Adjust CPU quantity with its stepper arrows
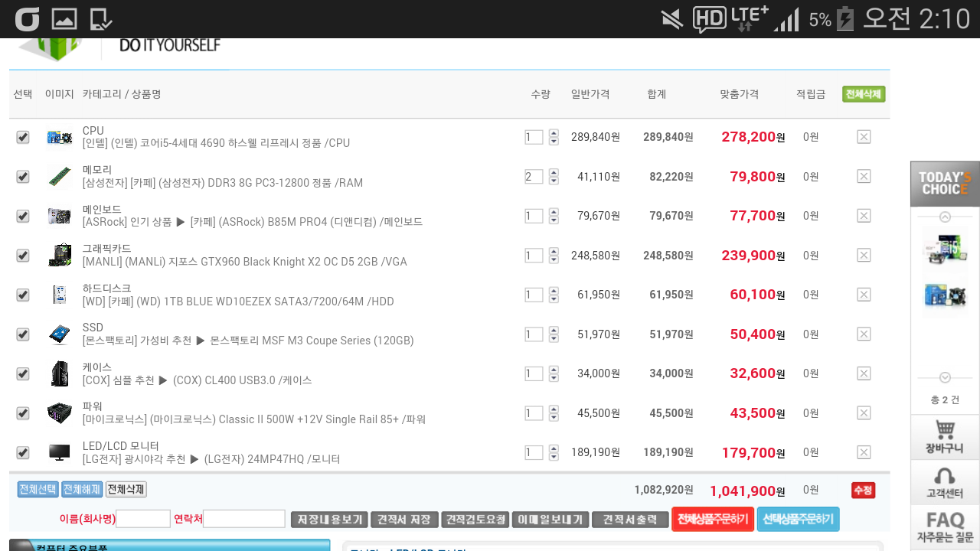 (x=554, y=137)
